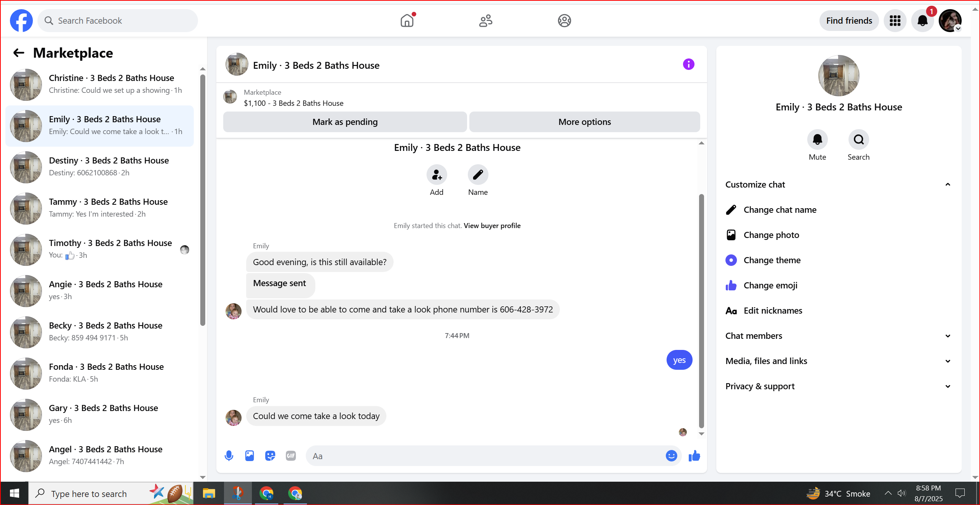
Task: Open the Friends icon in top bar
Action: point(486,21)
